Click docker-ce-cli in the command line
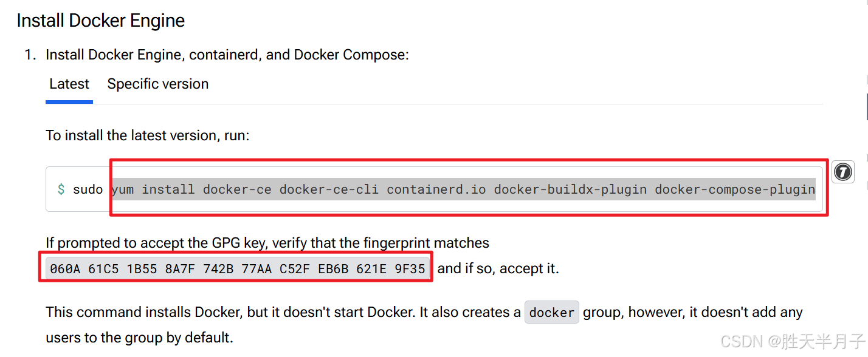The image size is (868, 357). coord(329,189)
